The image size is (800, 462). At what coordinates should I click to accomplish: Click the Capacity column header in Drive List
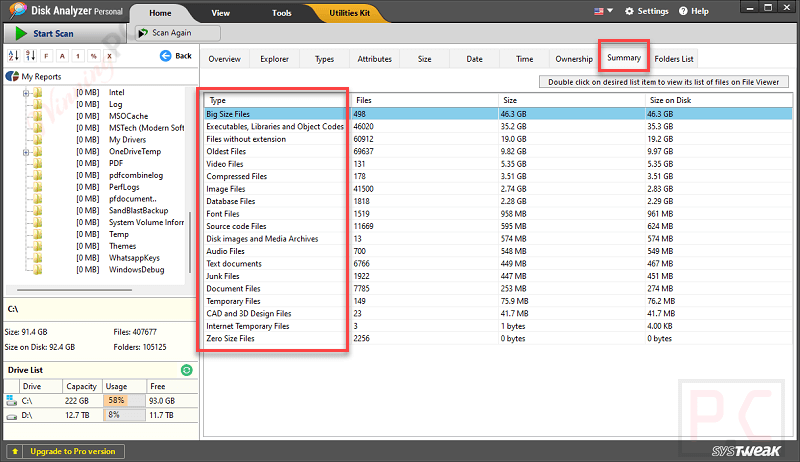82,387
